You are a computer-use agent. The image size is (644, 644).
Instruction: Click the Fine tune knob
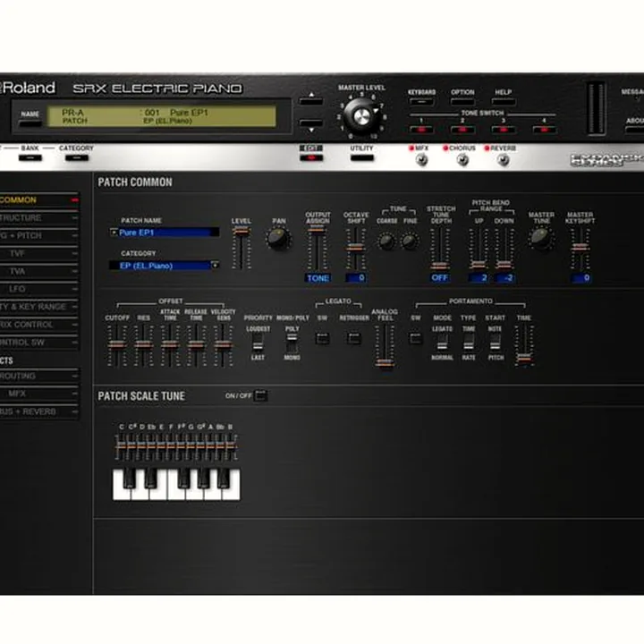pos(410,241)
